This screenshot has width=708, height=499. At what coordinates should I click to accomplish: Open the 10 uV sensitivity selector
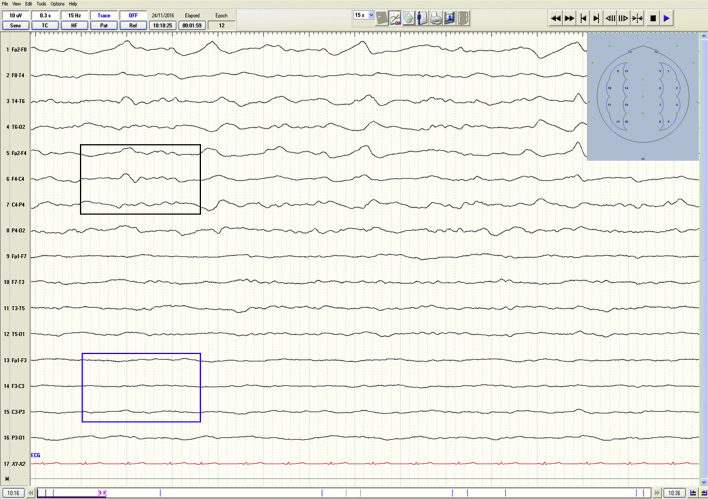point(16,16)
